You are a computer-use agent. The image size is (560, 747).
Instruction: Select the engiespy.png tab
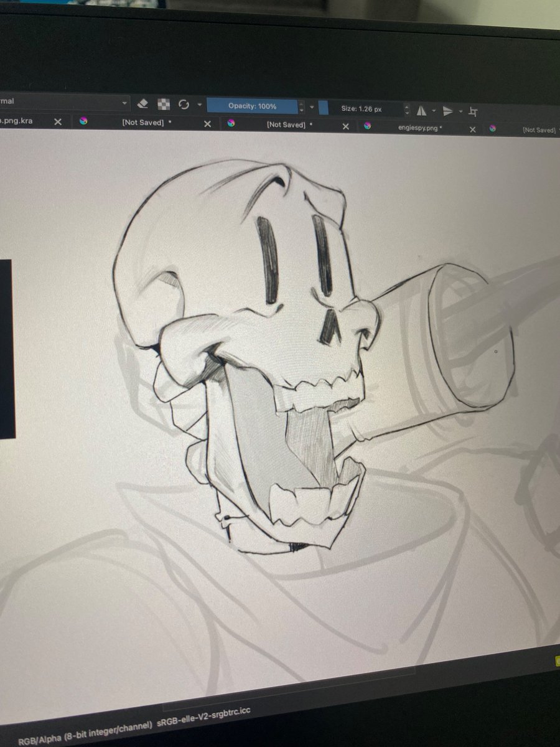click(x=420, y=128)
